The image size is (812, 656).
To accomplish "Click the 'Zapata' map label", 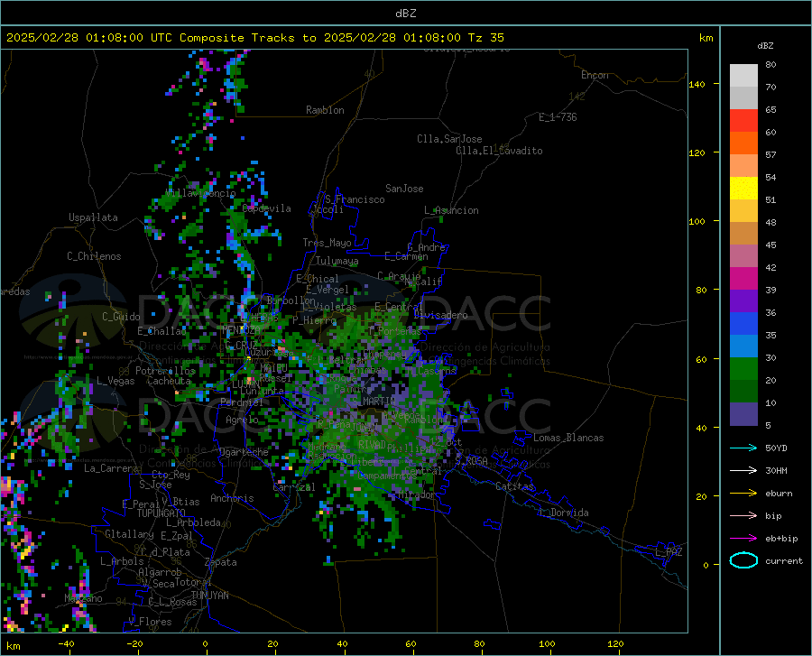I will (221, 562).
